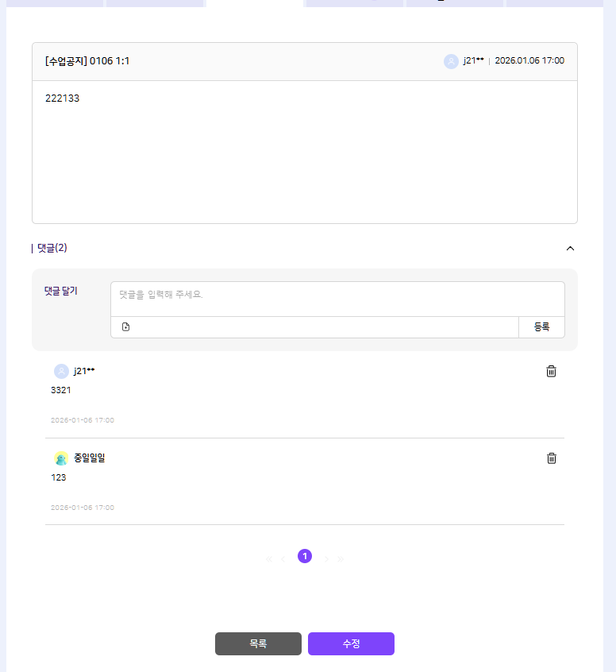The height and width of the screenshot is (672, 616).
Task: Select page 1 in comment pagination
Action: (x=305, y=556)
